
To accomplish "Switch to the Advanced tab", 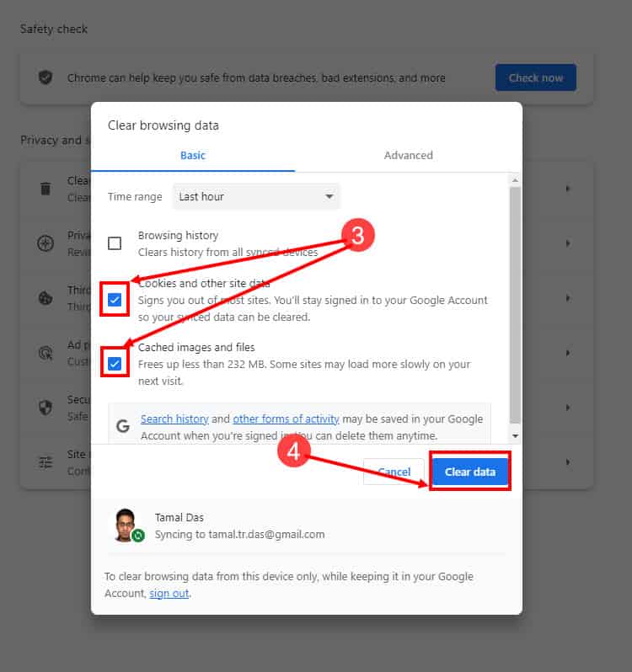I will (x=408, y=156).
